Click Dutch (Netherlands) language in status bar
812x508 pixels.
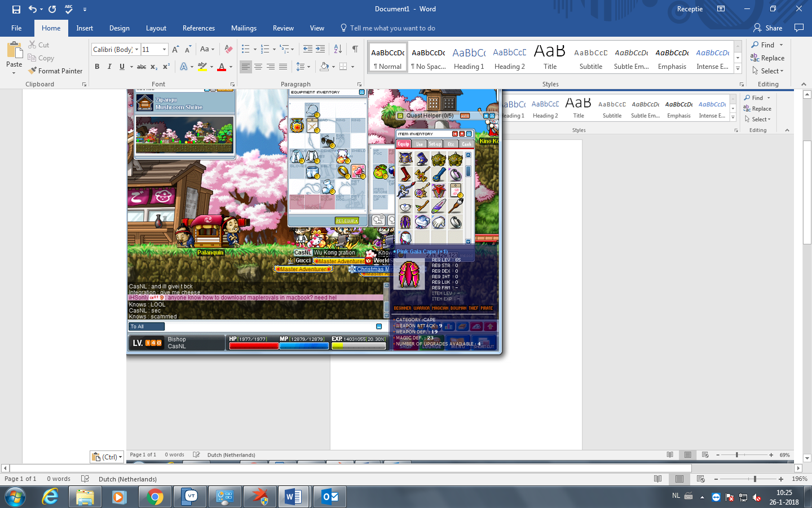(x=127, y=479)
